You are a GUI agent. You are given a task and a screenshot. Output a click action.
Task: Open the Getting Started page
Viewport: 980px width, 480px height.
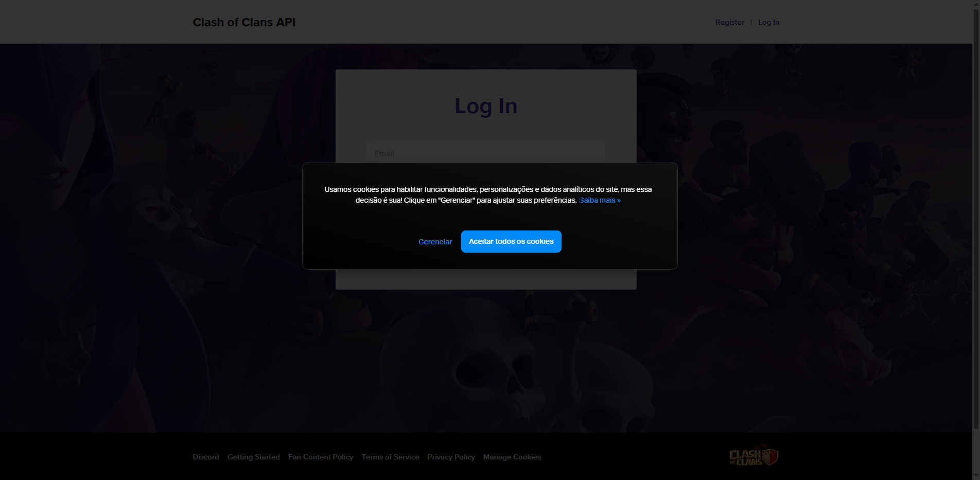(253, 457)
